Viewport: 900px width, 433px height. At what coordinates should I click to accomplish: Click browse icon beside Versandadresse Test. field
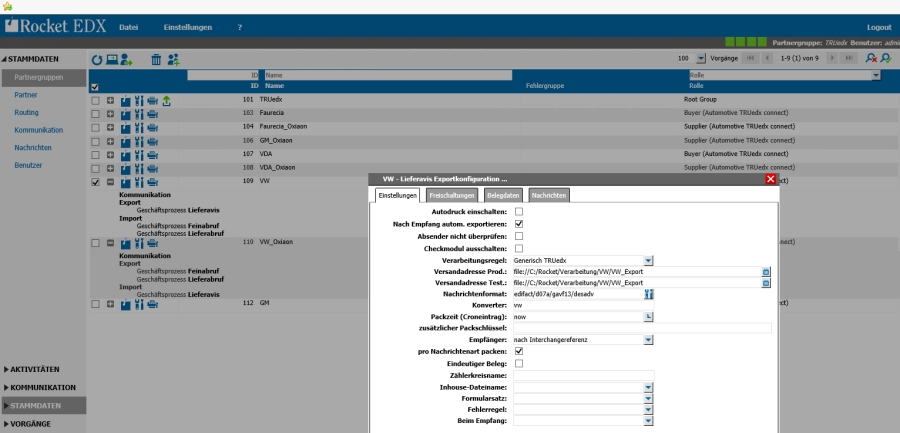pos(766,283)
